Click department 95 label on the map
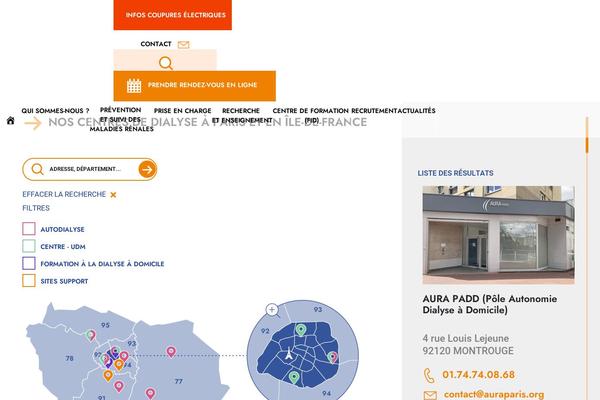The image size is (600, 400). 105,325
